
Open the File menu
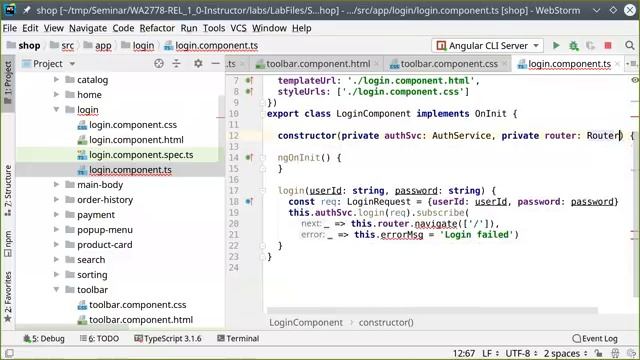pyautogui.click(x=10, y=28)
